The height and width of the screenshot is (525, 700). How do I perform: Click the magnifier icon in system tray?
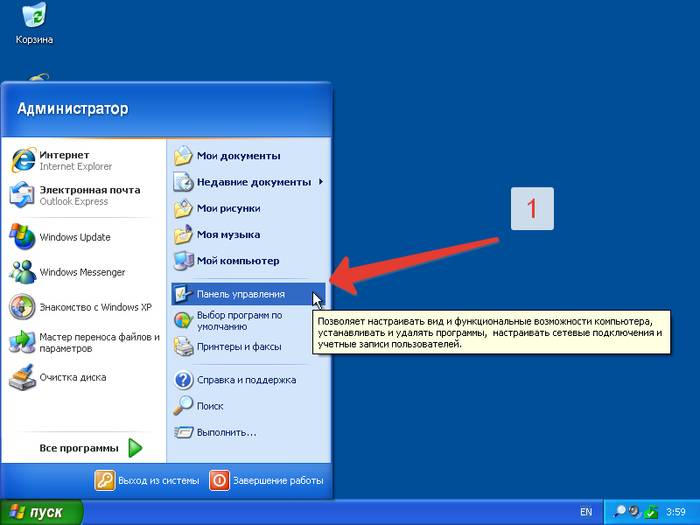coord(620,511)
